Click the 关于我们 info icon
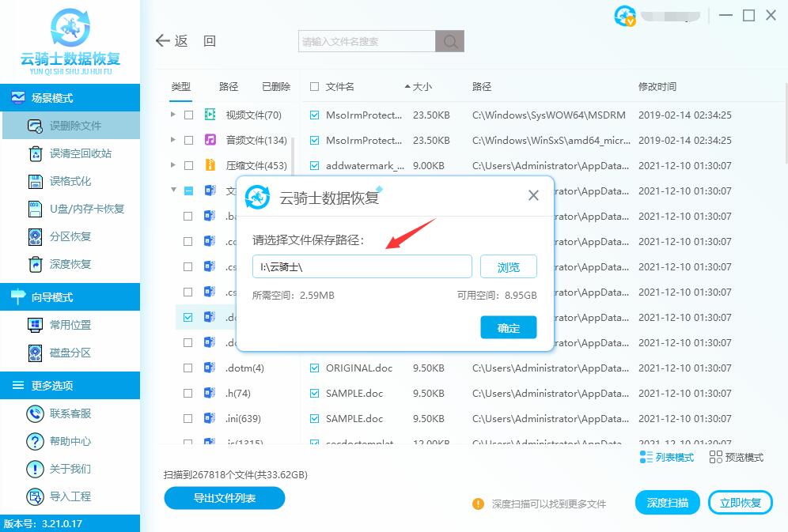This screenshot has height=532, width=788. coord(35,469)
